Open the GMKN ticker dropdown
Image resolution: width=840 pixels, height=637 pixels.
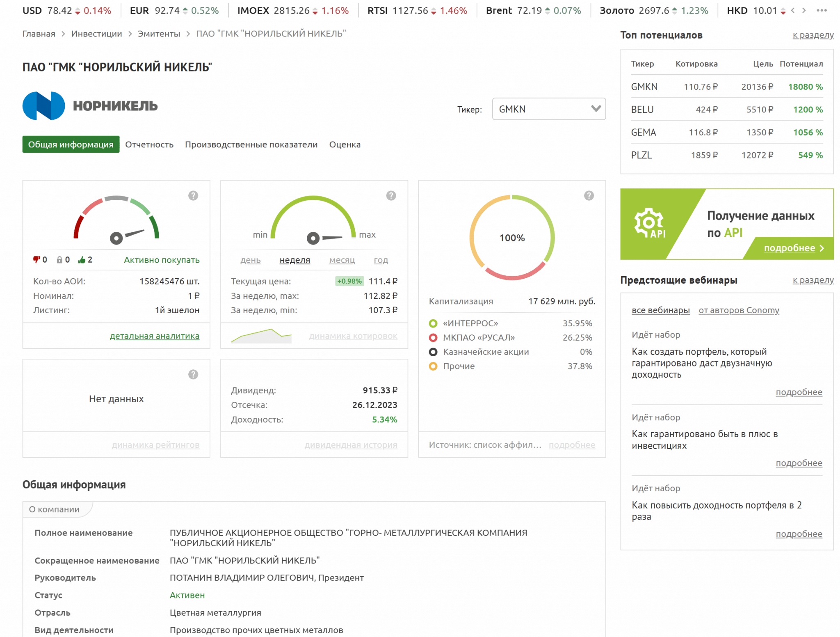coord(548,109)
